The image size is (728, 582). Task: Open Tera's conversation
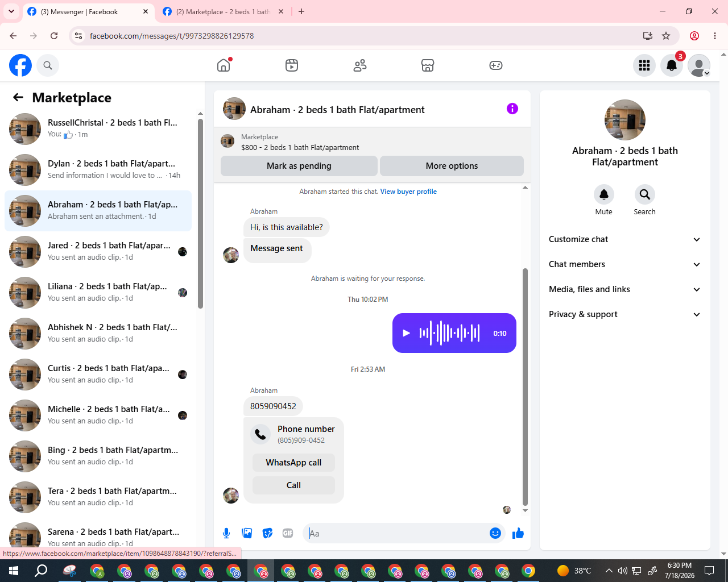98,497
